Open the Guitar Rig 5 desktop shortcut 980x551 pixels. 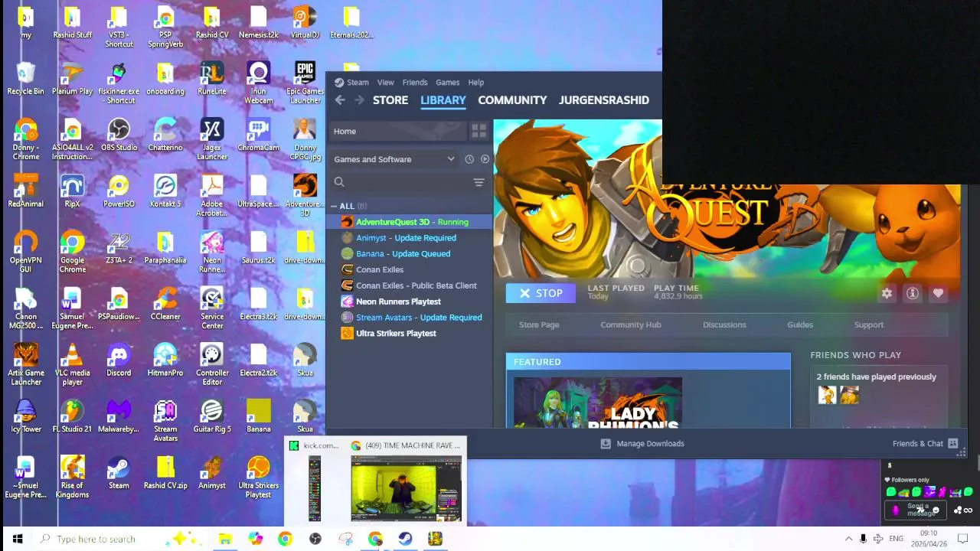(212, 416)
